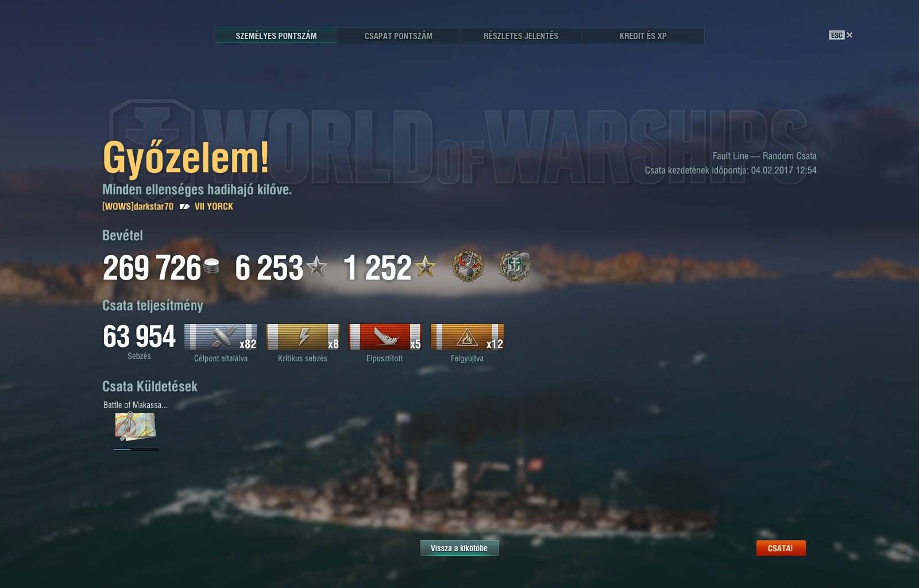
Task: Close the results screen with X icon
Action: (x=850, y=35)
